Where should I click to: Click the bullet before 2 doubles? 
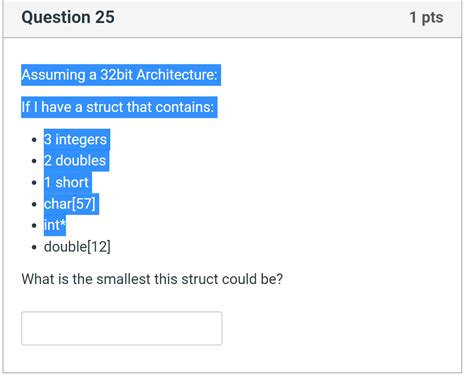(x=34, y=161)
